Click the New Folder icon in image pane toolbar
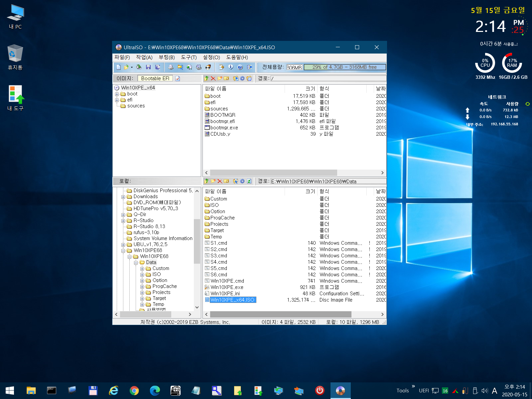This screenshot has width=532, height=399. tap(220, 78)
